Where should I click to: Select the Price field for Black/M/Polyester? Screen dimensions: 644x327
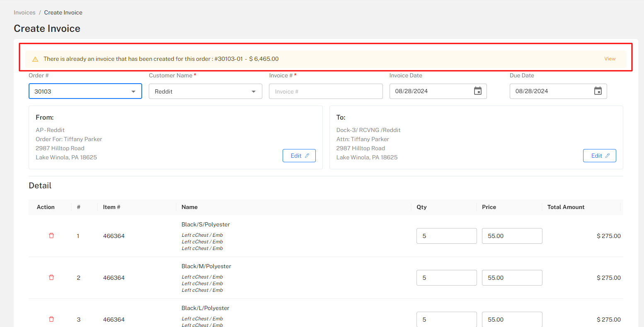512,278
